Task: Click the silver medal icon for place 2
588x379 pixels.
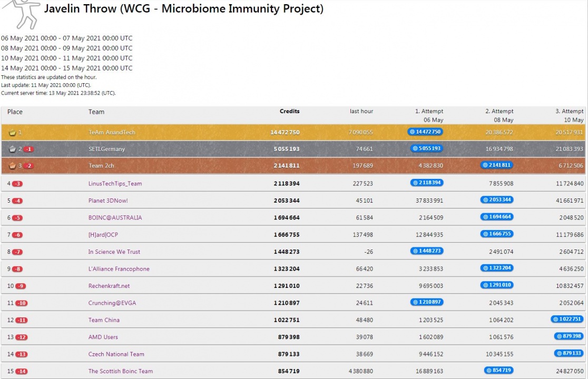Action: tap(12, 149)
